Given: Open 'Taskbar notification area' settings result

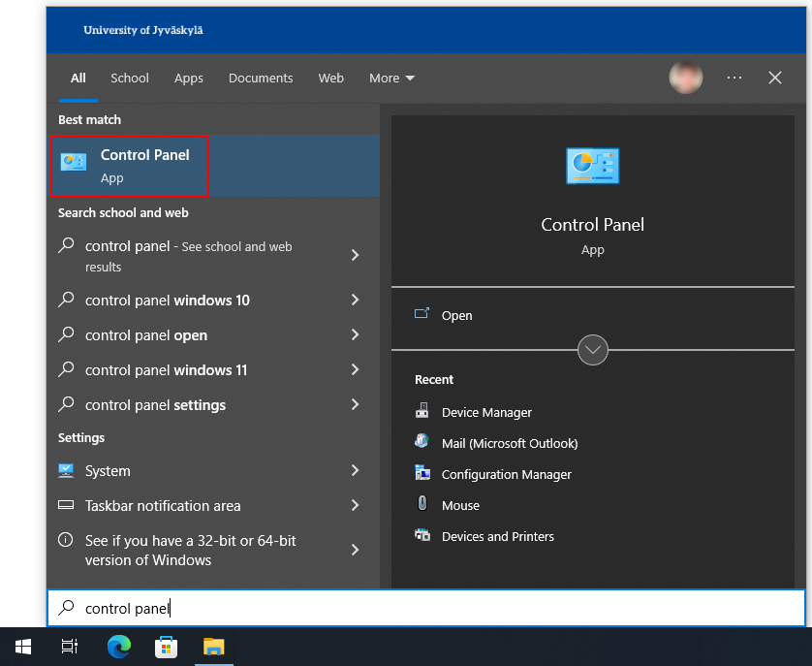Looking at the screenshot, I should [213, 505].
